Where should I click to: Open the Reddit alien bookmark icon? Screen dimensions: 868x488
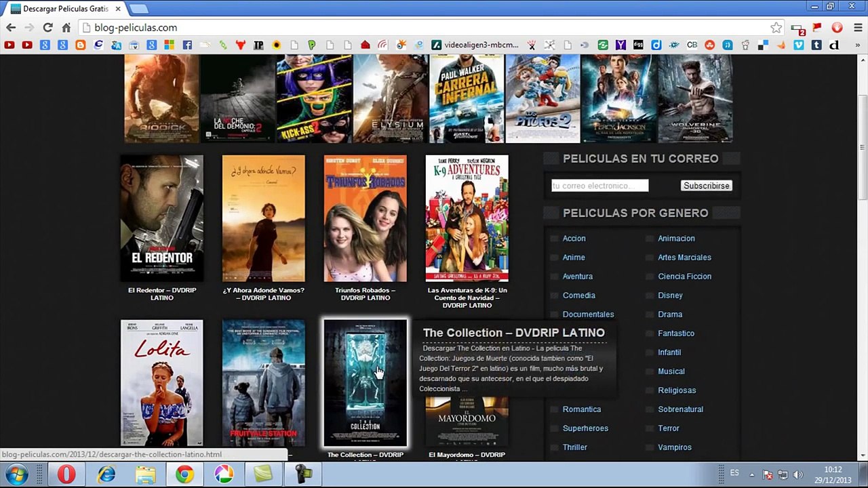point(745,45)
